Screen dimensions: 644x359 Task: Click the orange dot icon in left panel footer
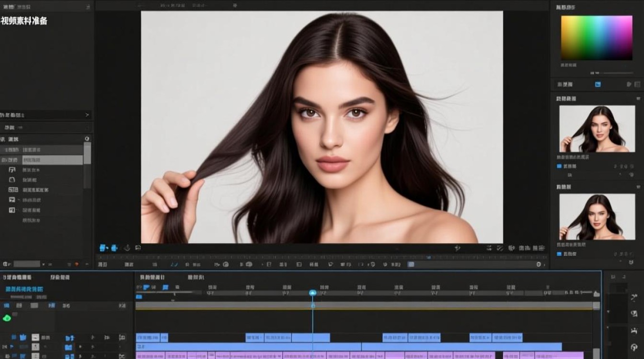pos(76,264)
